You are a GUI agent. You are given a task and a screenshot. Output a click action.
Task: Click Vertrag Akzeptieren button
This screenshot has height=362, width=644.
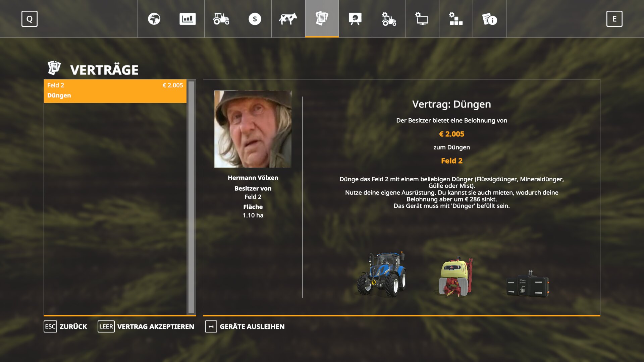[x=146, y=326]
